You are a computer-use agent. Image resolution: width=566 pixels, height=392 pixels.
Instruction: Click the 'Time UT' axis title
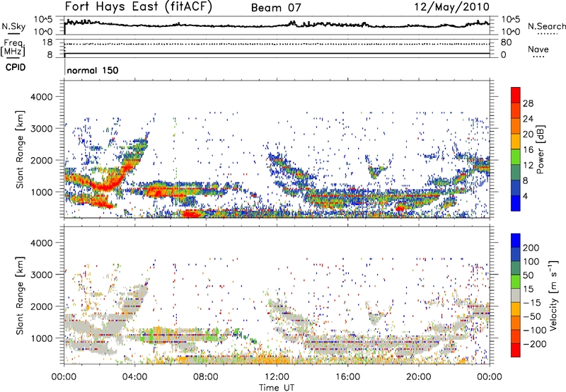point(277,388)
